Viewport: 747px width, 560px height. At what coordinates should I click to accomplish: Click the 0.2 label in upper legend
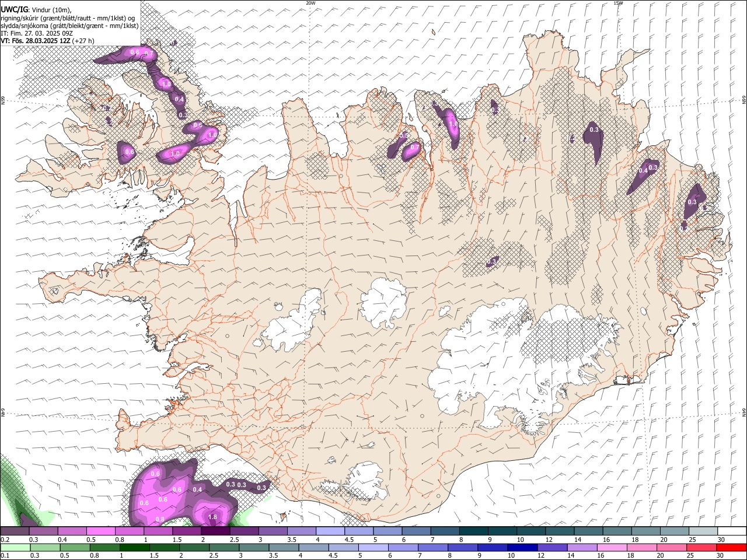click(x=5, y=540)
